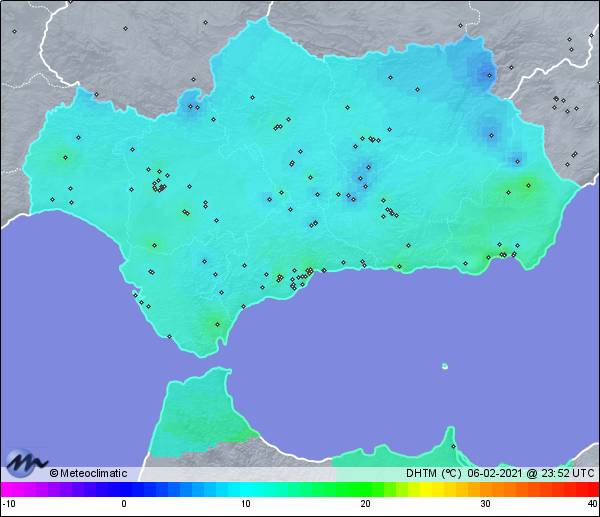The height and width of the screenshot is (517, 600).
Task: Pick the green swatch above the 20 label
Action: (365, 489)
